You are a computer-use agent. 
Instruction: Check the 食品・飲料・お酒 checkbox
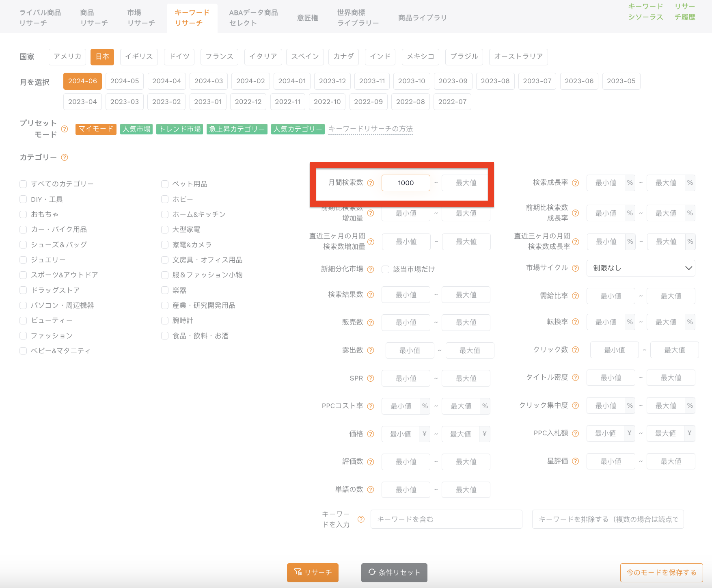pos(165,336)
